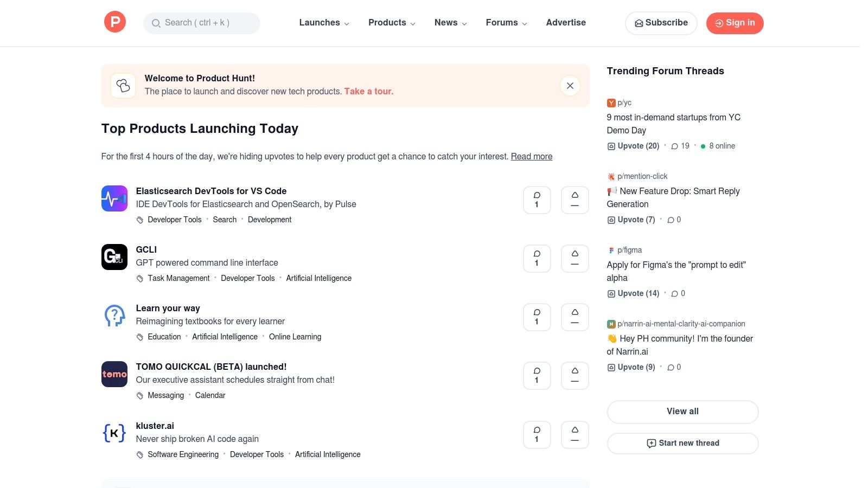This screenshot has height=488, width=868.
Task: Click inside the search input field
Action: pos(206,23)
